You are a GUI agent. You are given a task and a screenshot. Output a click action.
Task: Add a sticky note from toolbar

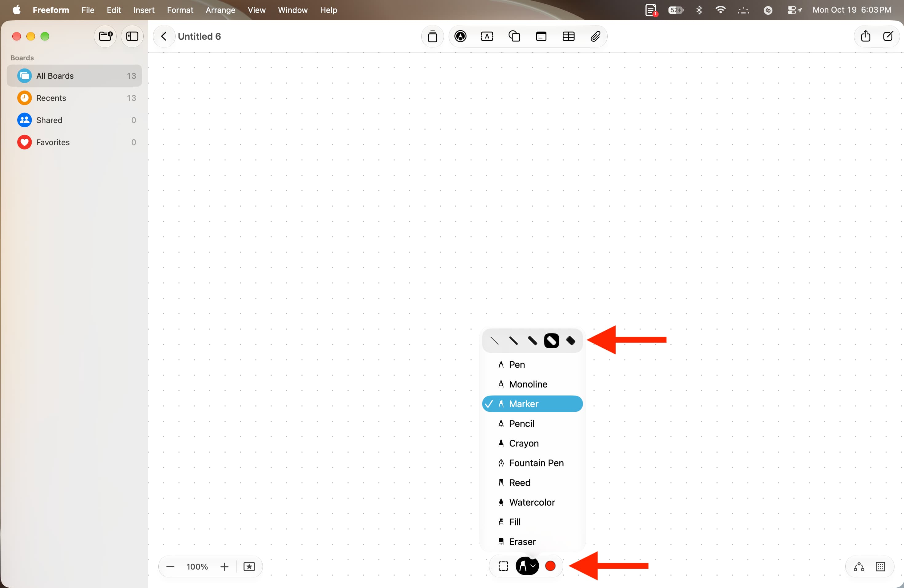(541, 37)
